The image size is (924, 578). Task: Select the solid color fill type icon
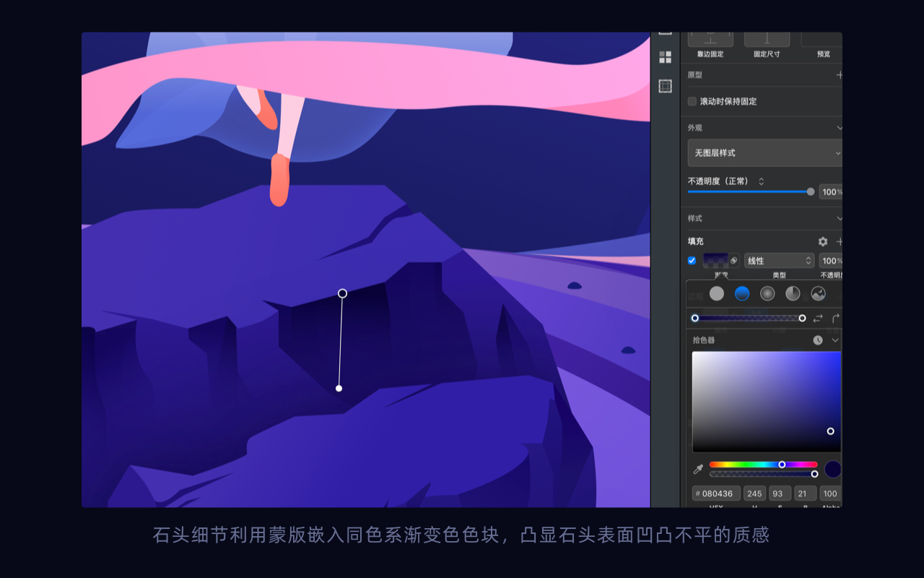716,293
